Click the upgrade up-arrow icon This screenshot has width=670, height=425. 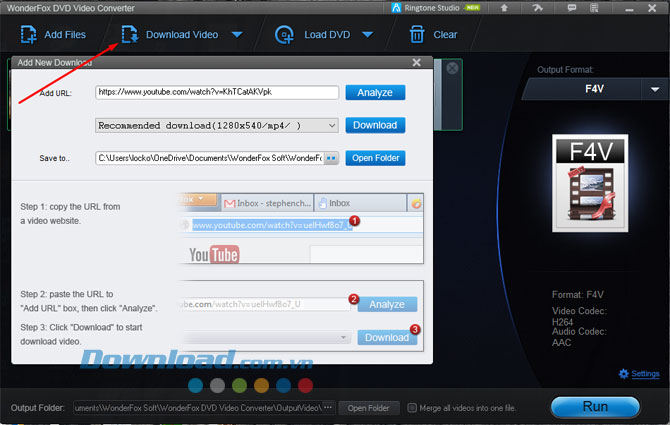click(x=504, y=8)
